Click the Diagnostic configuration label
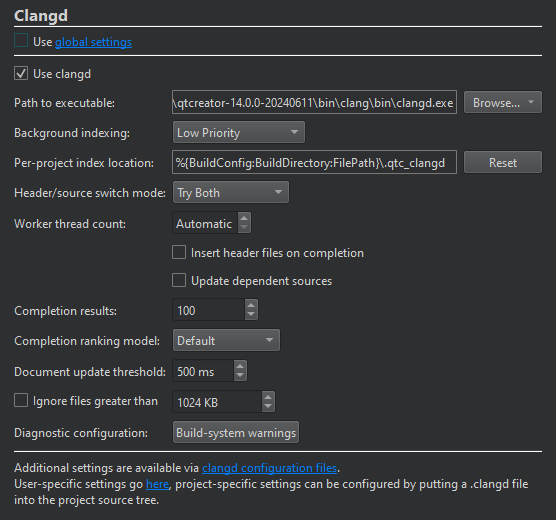Viewport: 556px width, 520px height. [x=81, y=433]
